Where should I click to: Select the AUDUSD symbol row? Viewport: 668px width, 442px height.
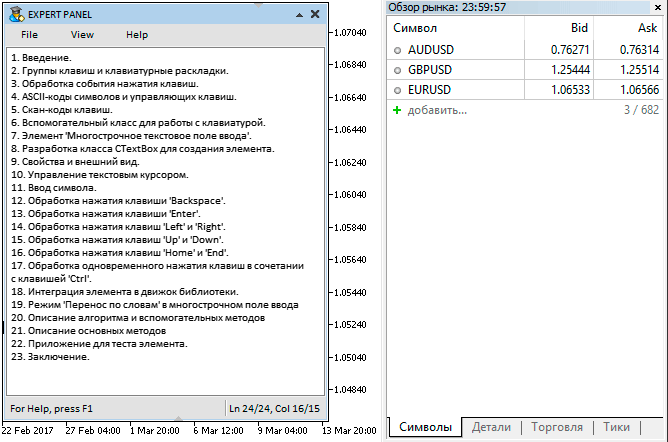coord(525,50)
